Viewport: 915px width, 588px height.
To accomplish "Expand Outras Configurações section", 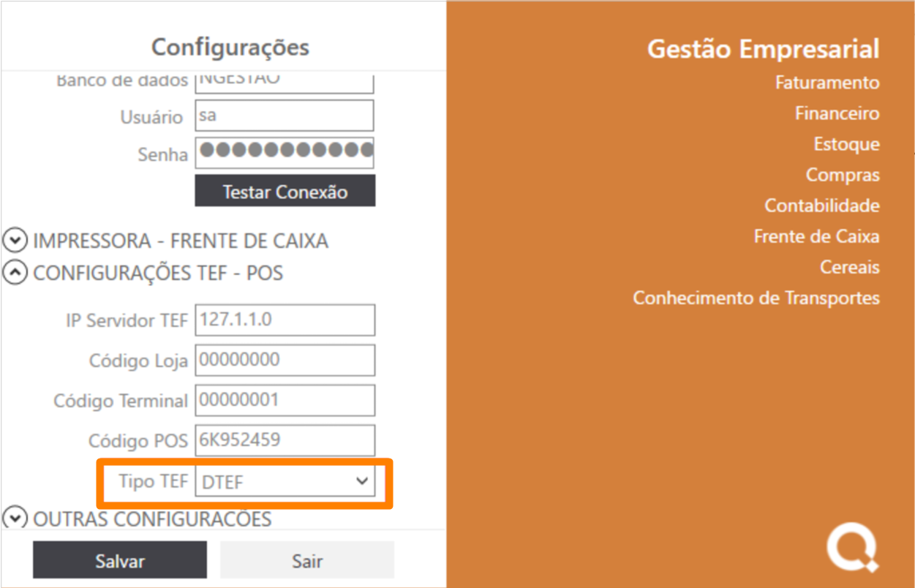I will [x=15, y=519].
